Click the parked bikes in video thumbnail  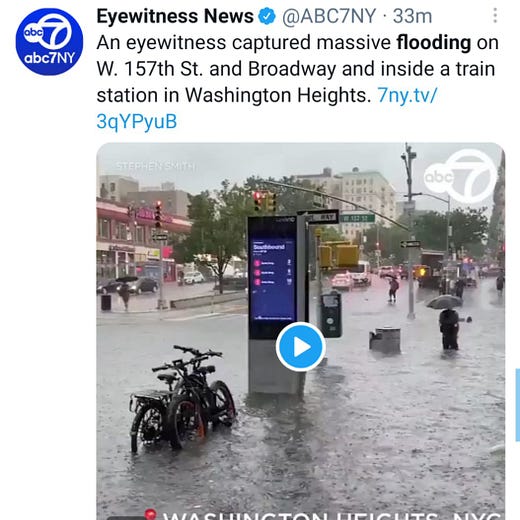pyautogui.click(x=183, y=398)
